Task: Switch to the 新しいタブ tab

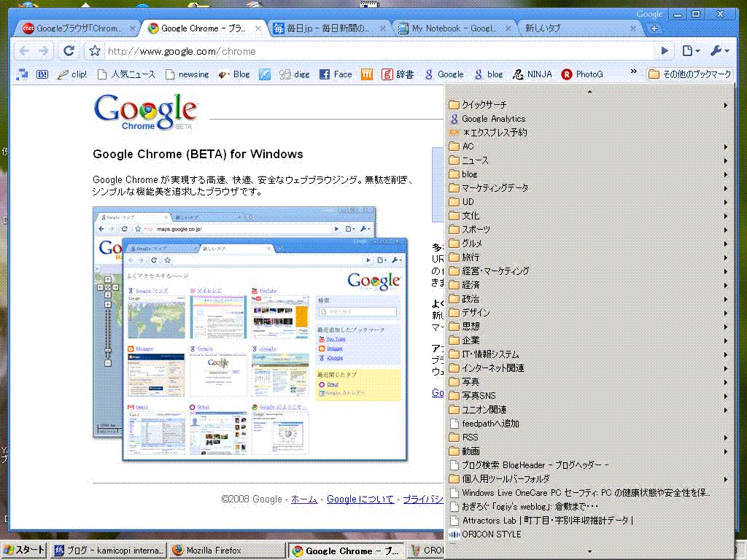Action: (x=578, y=28)
